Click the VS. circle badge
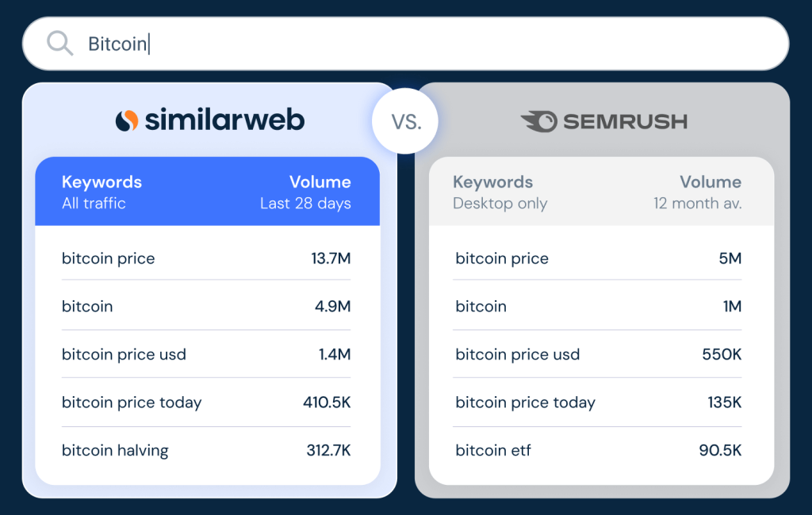Viewport: 812px width, 515px height. pyautogui.click(x=405, y=121)
